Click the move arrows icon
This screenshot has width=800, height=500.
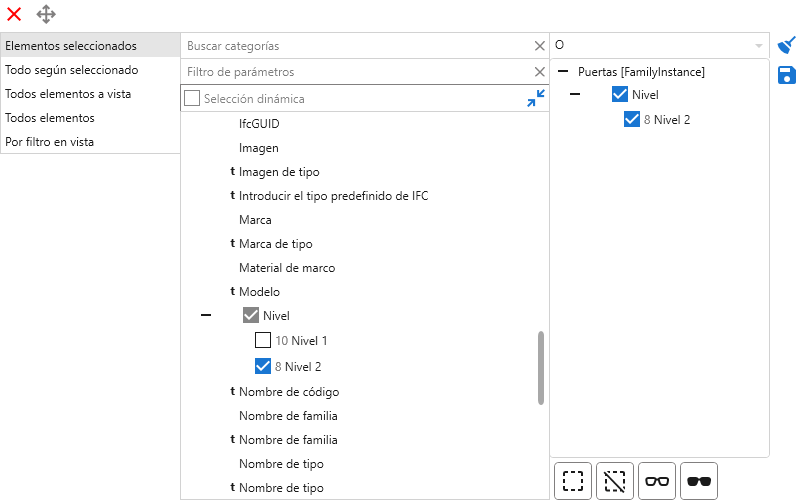[46, 14]
